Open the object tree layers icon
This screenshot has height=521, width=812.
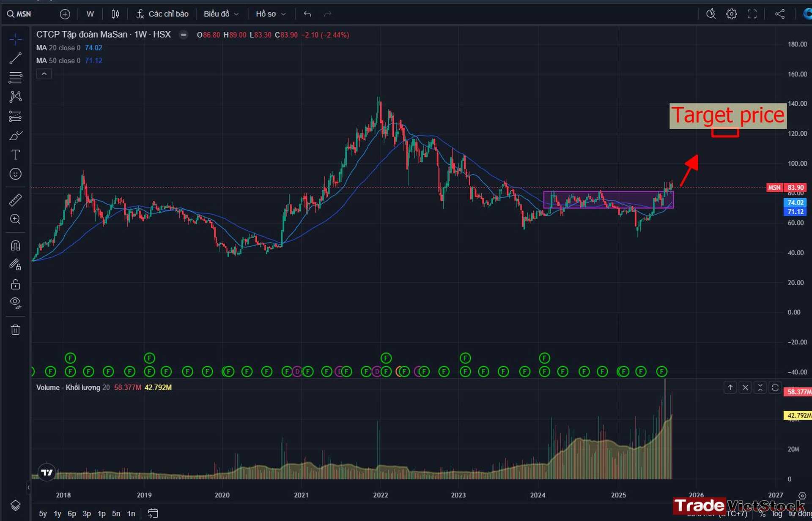(16, 505)
